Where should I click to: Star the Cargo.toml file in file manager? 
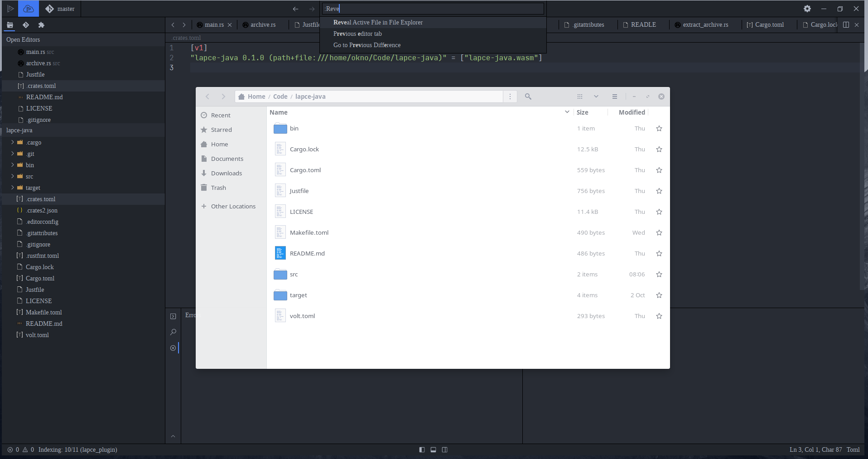pos(659,170)
